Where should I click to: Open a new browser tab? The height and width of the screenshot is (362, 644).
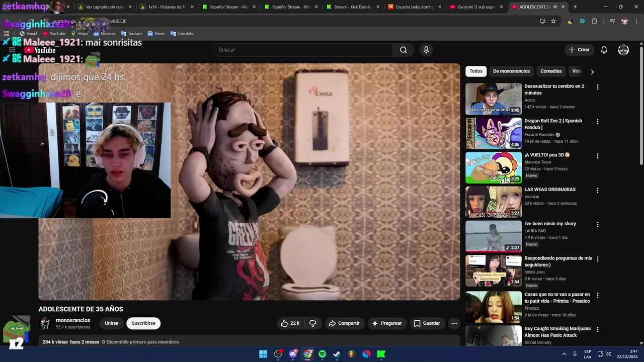pyautogui.click(x=575, y=7)
